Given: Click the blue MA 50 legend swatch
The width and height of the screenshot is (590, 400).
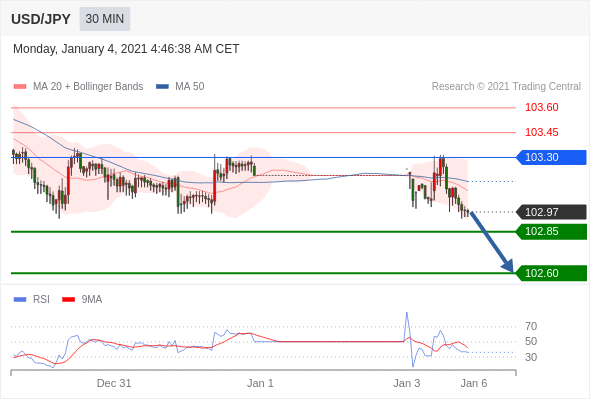Looking at the screenshot, I should pyautogui.click(x=163, y=87).
